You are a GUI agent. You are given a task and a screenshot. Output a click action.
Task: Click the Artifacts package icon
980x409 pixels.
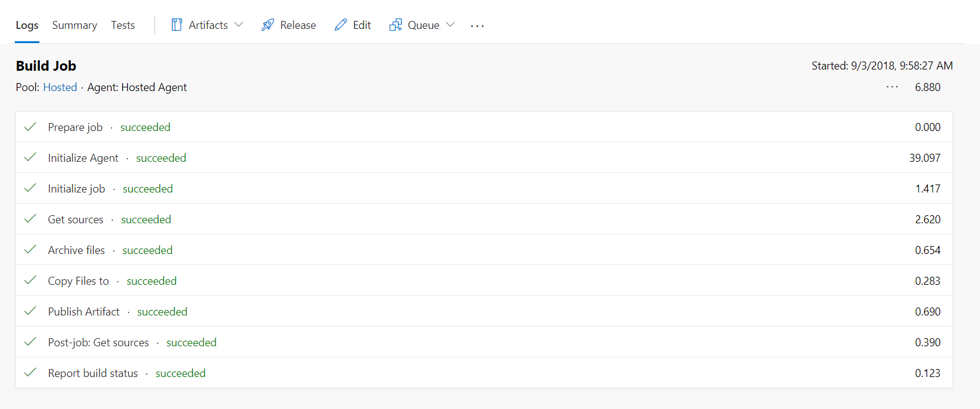(x=177, y=25)
